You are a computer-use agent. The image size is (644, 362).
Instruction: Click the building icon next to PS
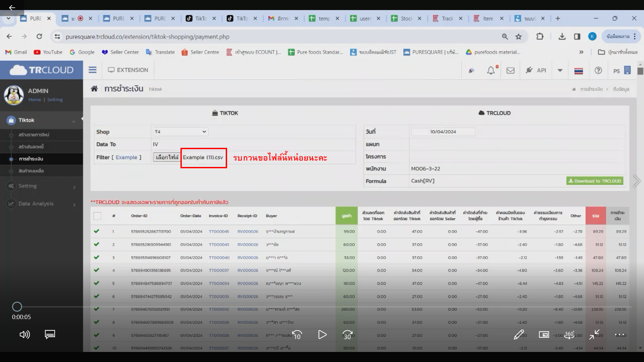[x=627, y=70]
